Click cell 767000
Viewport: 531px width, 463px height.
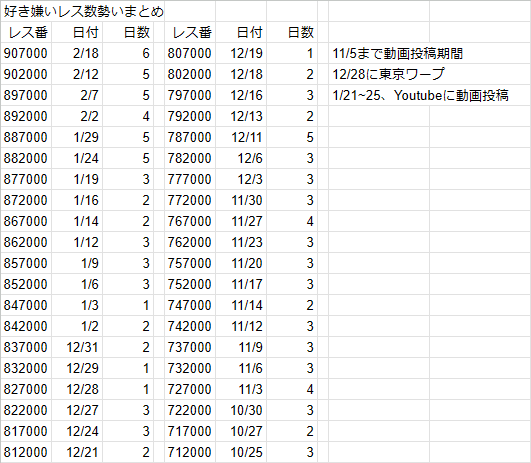[190, 221]
